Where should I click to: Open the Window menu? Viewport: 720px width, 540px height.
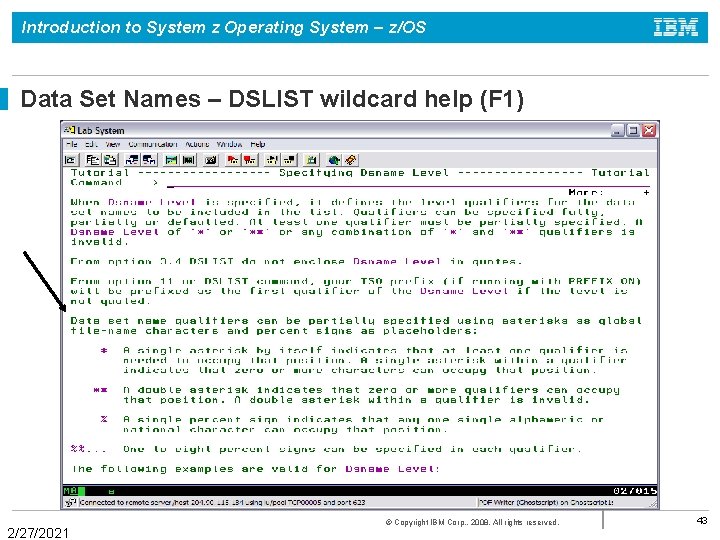point(229,144)
